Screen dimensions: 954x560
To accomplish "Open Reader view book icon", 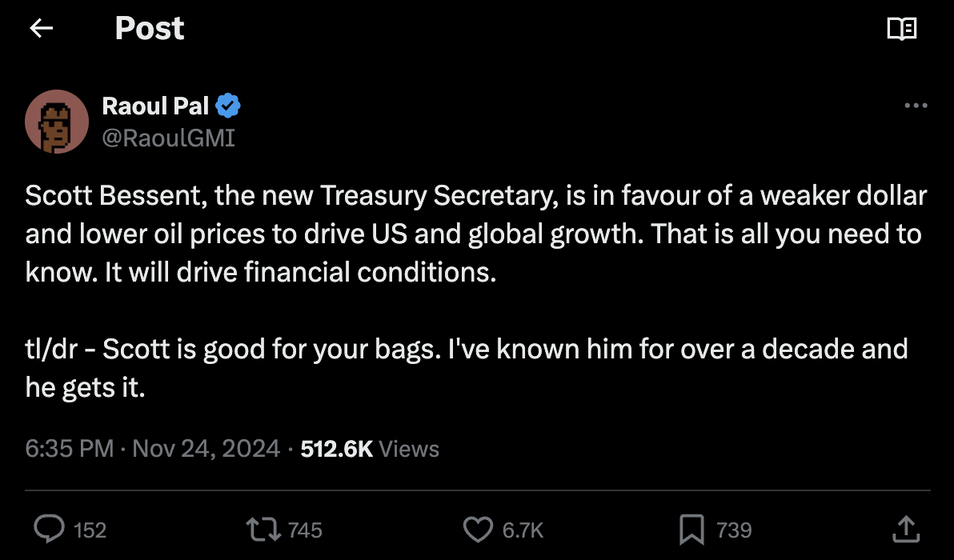I will (x=902, y=30).
